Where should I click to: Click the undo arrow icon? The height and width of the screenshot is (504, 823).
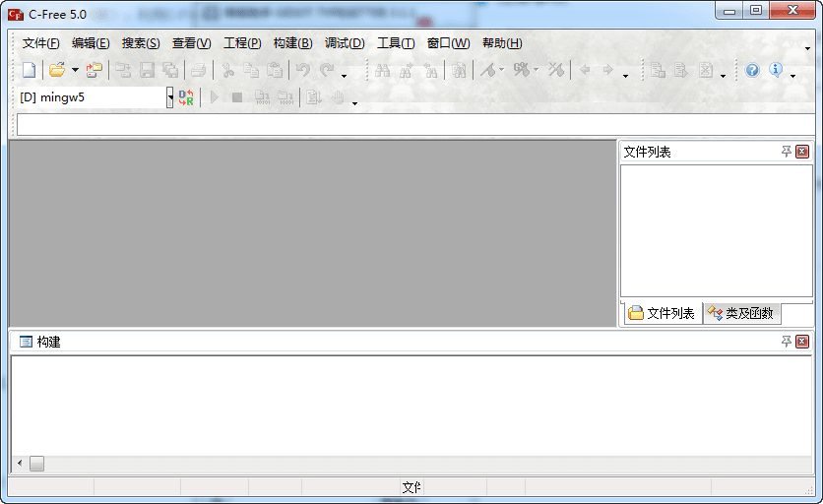[x=303, y=70]
